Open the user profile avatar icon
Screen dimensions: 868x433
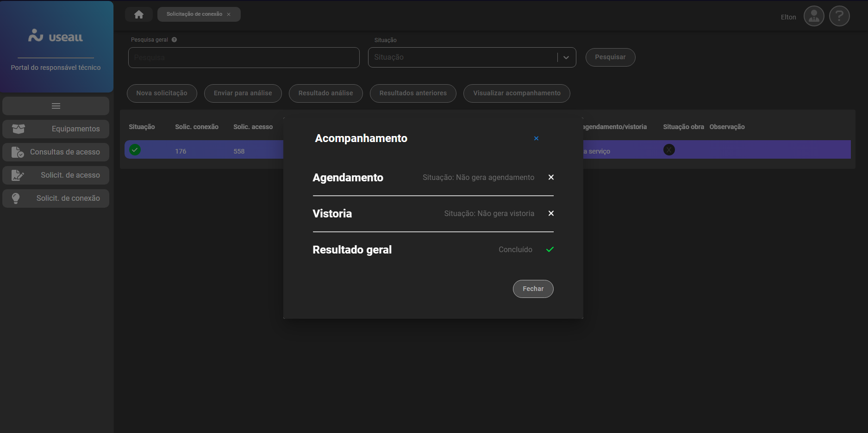[x=813, y=17]
